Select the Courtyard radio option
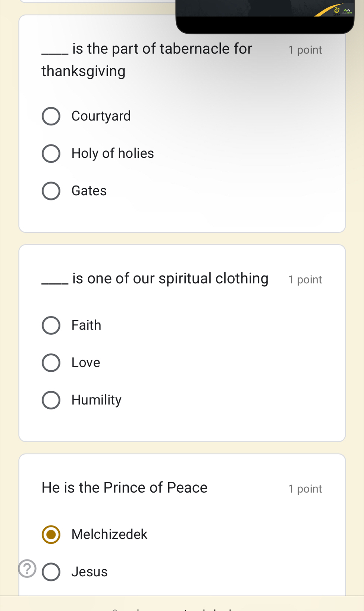Image resolution: width=364 pixels, height=611 pixels. click(51, 116)
